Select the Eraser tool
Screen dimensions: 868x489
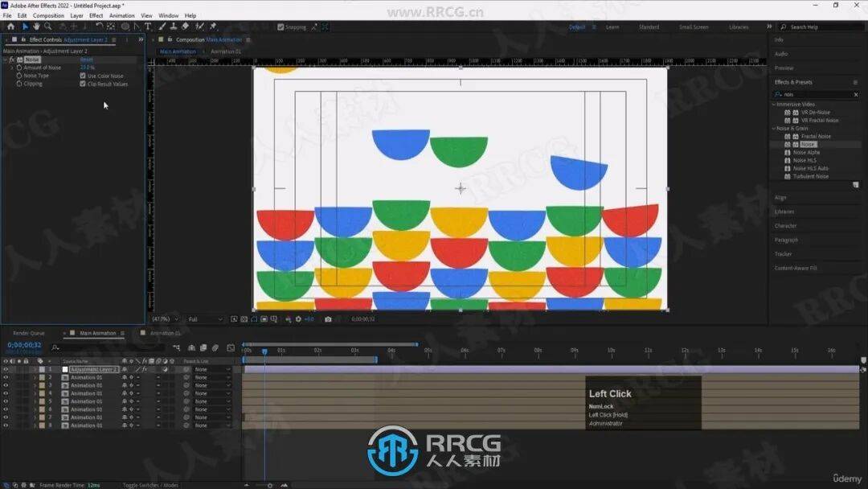183,27
